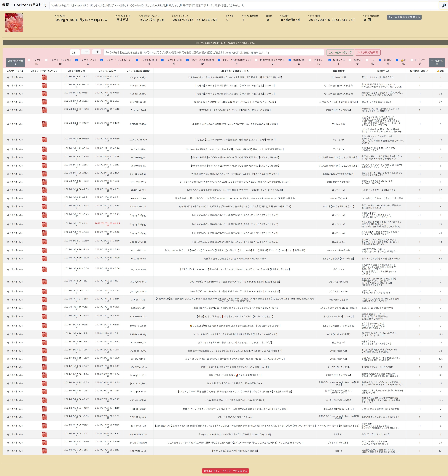This screenshot has width=448, height=476.
Task: Click commenter icon in row 2025/02/11 08:24:26
Action: point(44,174)
